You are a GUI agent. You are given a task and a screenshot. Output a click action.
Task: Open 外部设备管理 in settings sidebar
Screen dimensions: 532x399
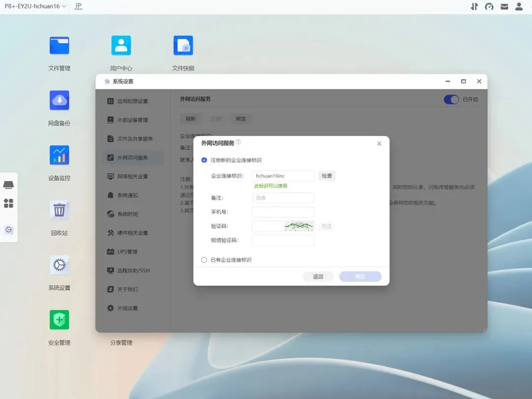pyautogui.click(x=133, y=120)
